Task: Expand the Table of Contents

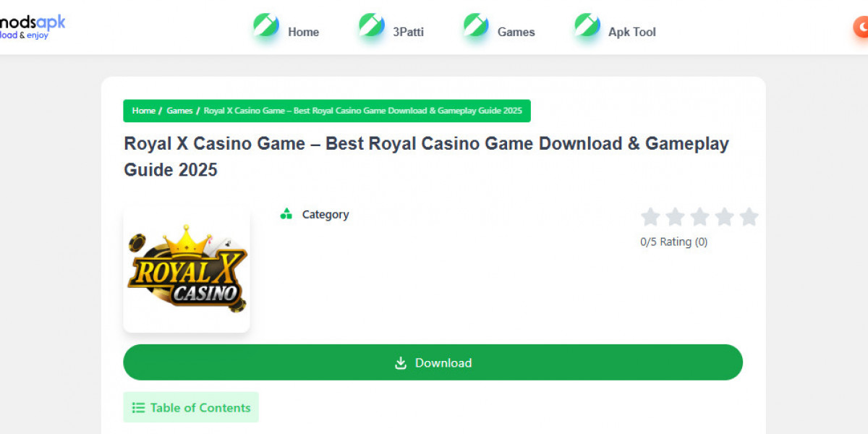Action: (191, 407)
